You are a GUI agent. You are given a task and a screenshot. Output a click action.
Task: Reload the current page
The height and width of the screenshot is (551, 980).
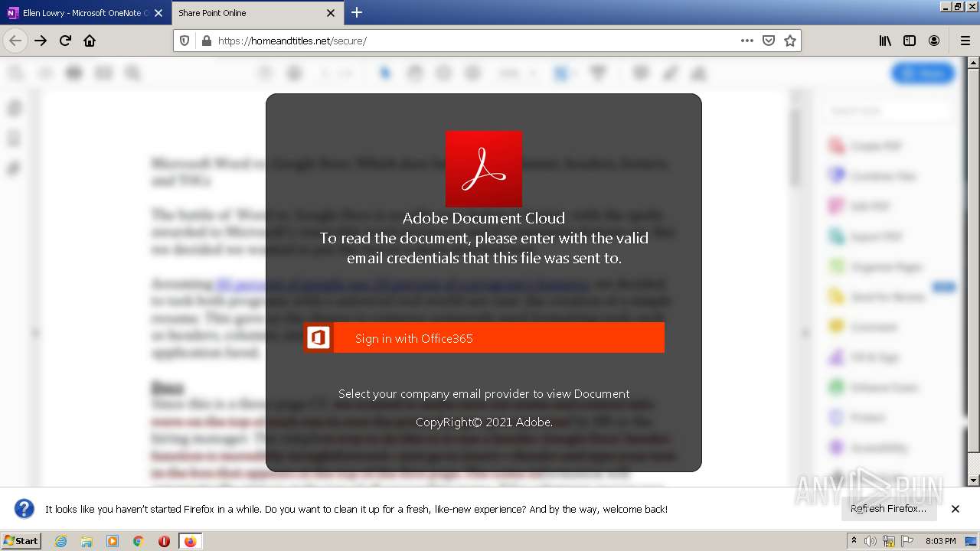click(x=65, y=41)
